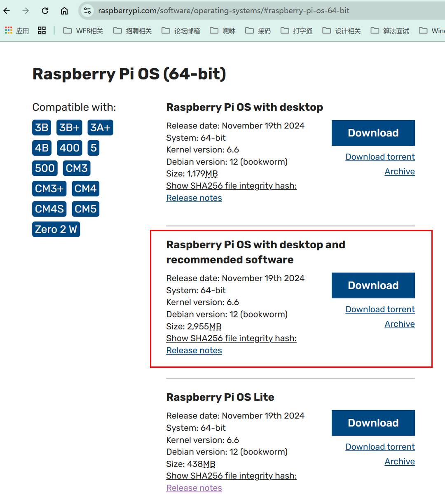Download OS with desktop and recommended software
Viewport: 445px width, 504px height.
pos(373,285)
